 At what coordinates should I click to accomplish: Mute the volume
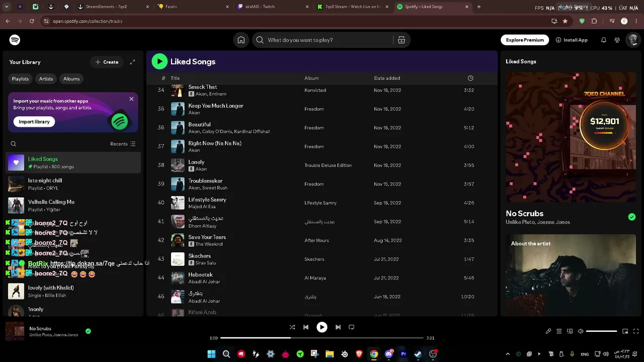click(581, 331)
